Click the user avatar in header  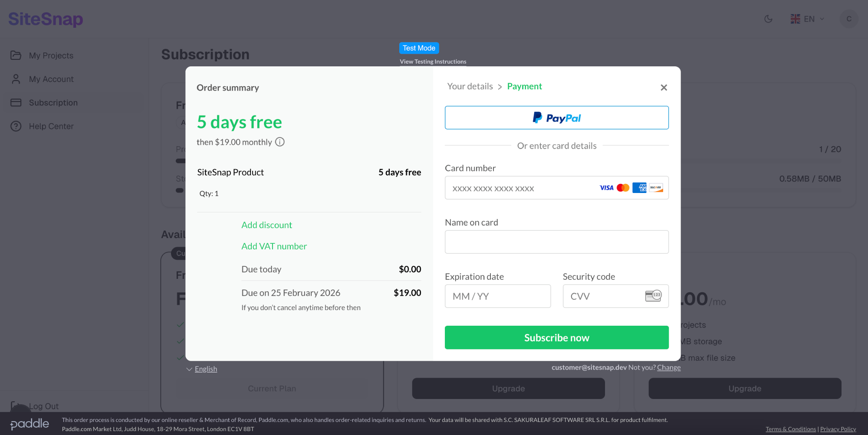pos(848,19)
